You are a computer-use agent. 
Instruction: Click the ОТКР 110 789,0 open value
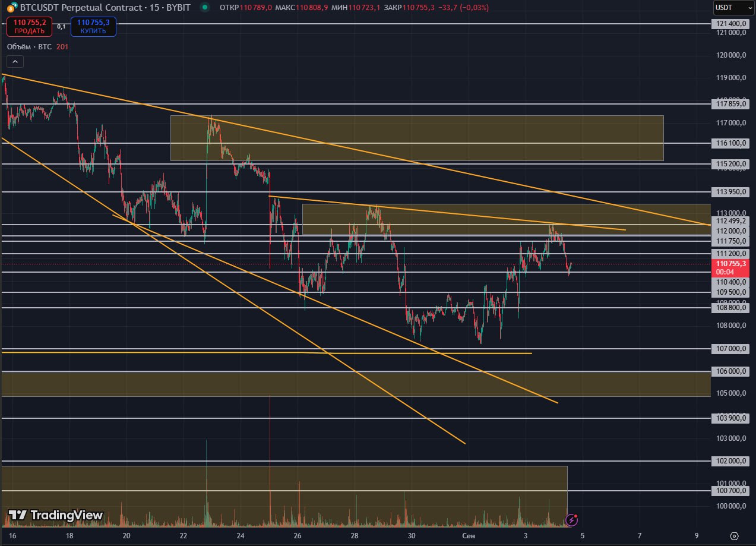pos(246,8)
